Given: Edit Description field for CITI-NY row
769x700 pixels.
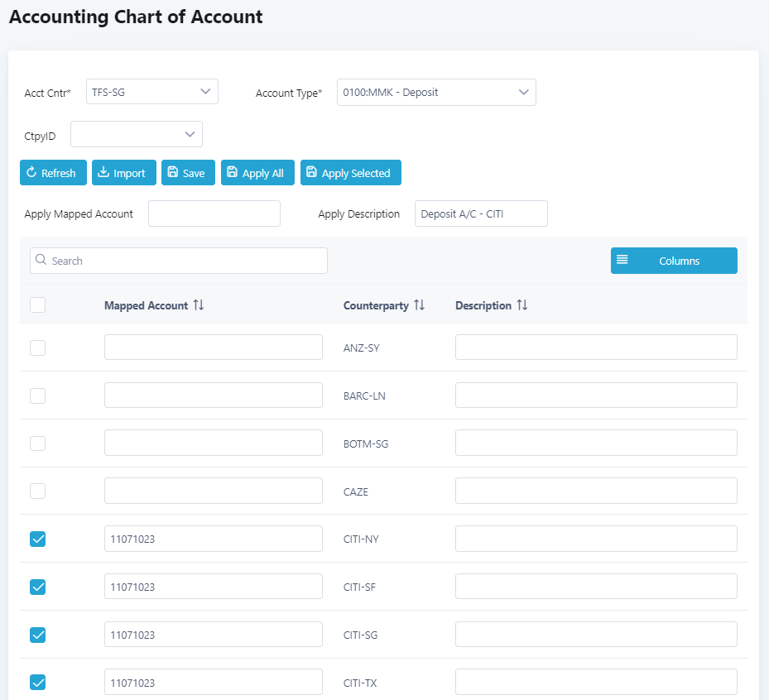Looking at the screenshot, I should click(596, 539).
